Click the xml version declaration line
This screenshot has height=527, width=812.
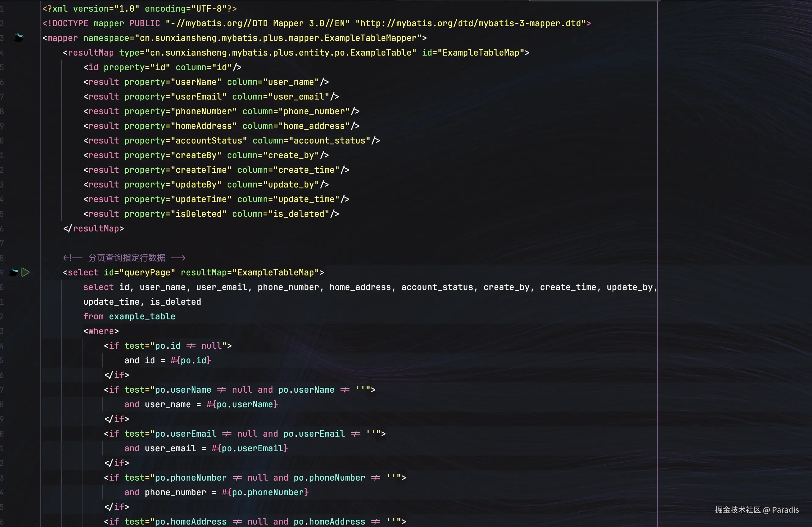tap(139, 9)
